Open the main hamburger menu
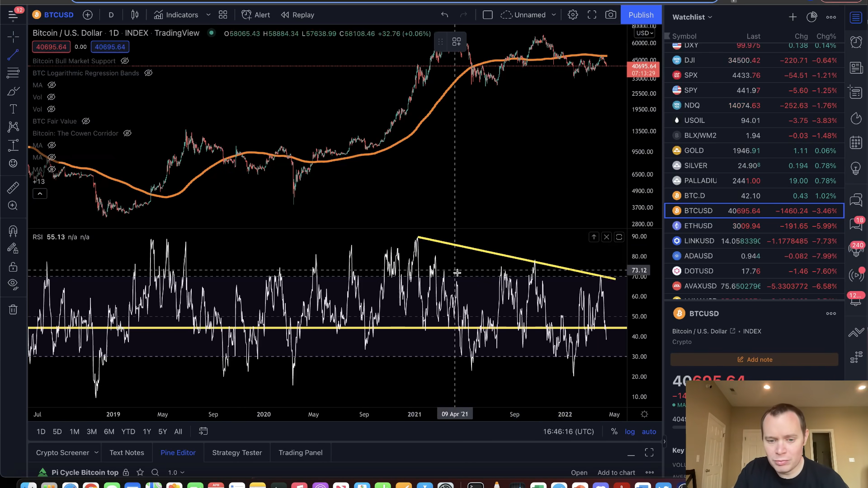868x488 pixels. (x=13, y=15)
